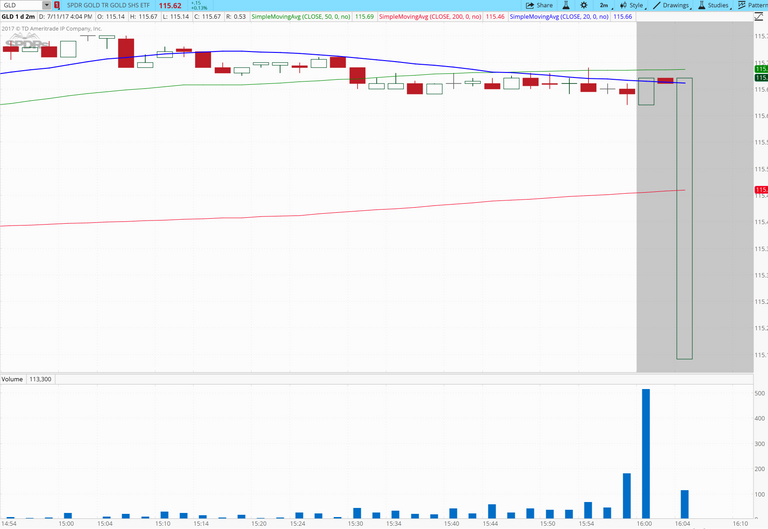Click the volume bar at 16:04
This screenshot has height=529, width=768.
coord(685,504)
